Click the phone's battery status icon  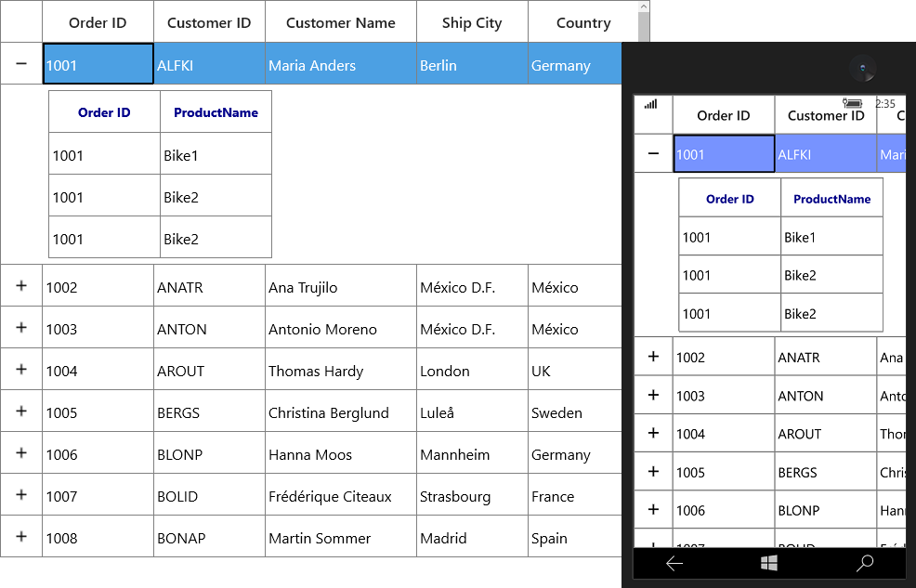852,103
